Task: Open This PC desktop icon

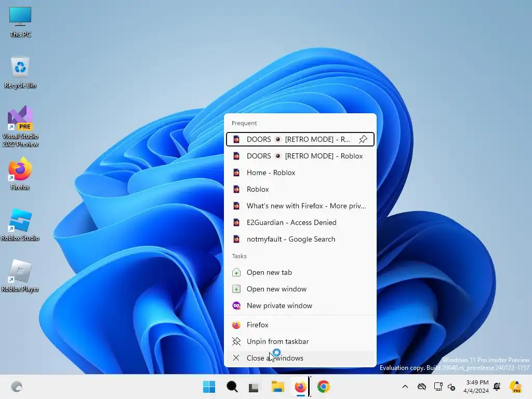Action: (20, 21)
